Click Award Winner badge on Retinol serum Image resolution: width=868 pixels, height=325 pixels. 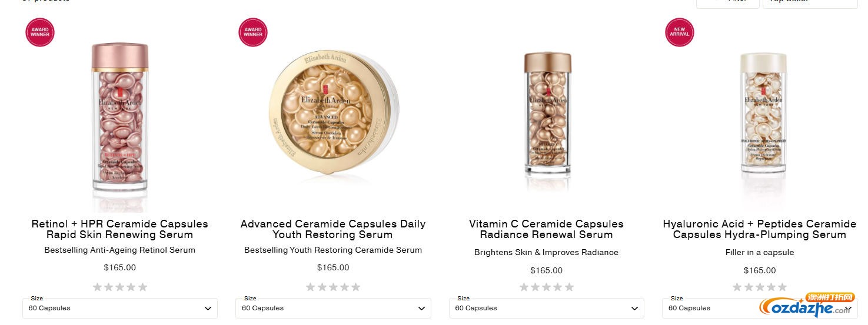tap(40, 32)
